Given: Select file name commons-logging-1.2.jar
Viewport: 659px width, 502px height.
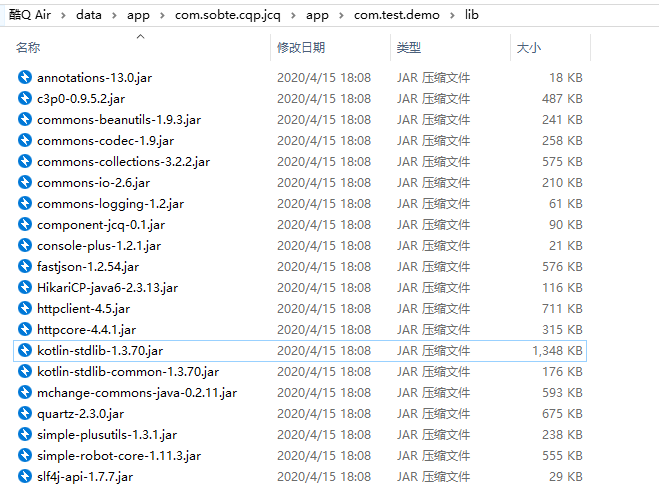Looking at the screenshot, I should coord(111,204).
